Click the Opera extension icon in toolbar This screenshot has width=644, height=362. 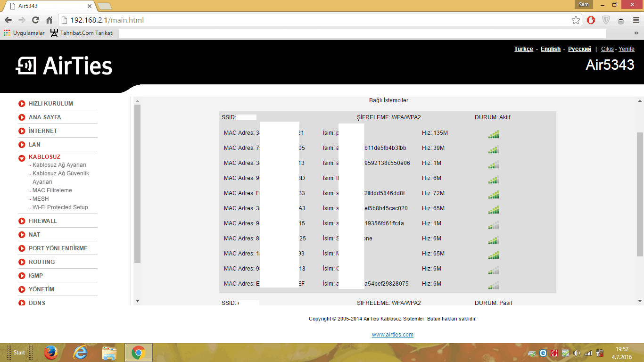pos(591,20)
